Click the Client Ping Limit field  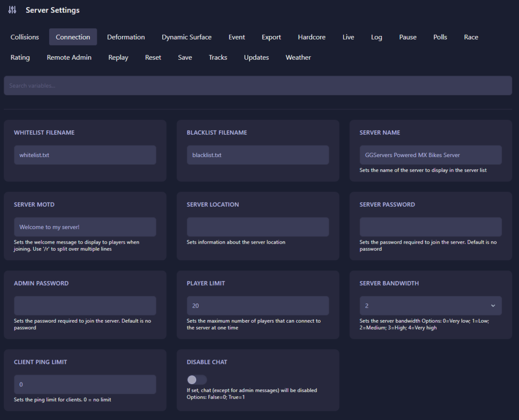pos(85,385)
